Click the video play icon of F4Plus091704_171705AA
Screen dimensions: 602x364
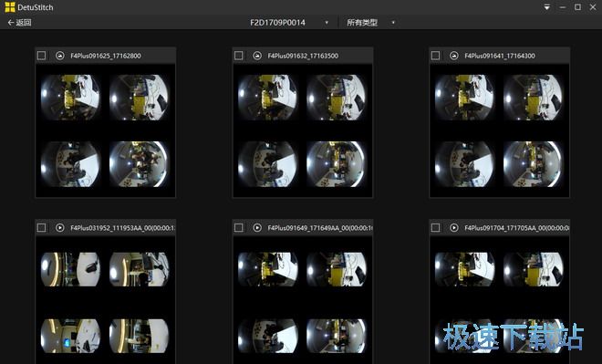(454, 228)
